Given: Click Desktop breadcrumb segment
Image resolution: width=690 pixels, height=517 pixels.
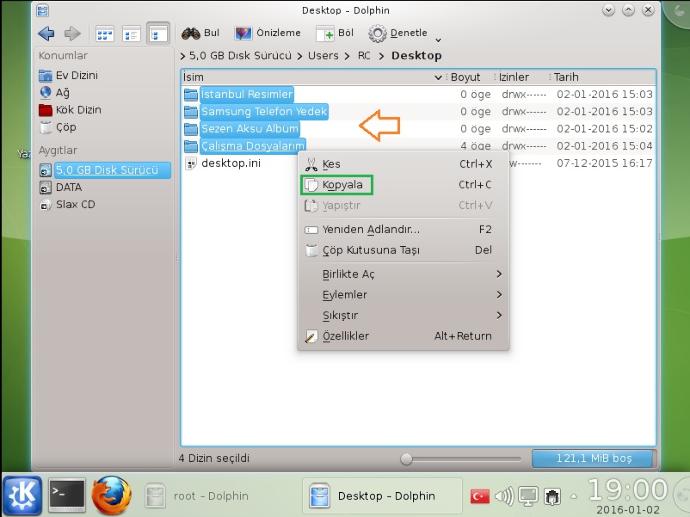Looking at the screenshot, I should 416,56.
